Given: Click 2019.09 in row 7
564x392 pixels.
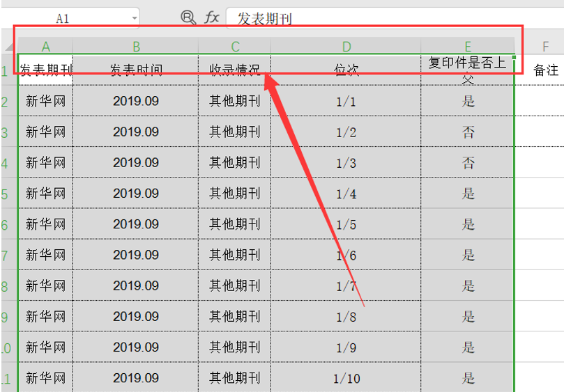Looking at the screenshot, I should pos(136,255).
